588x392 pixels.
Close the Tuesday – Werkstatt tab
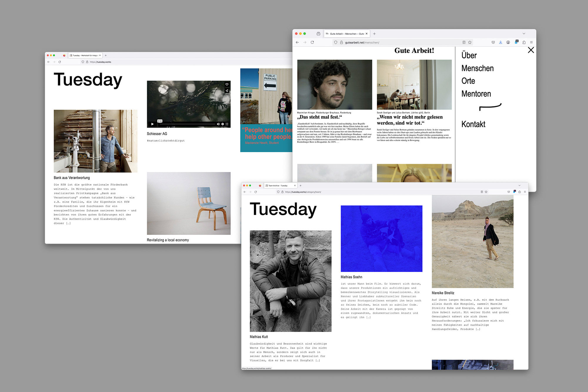point(100,55)
